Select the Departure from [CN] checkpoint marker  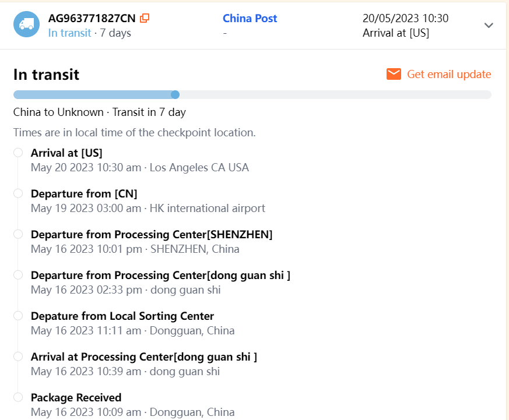pos(18,193)
